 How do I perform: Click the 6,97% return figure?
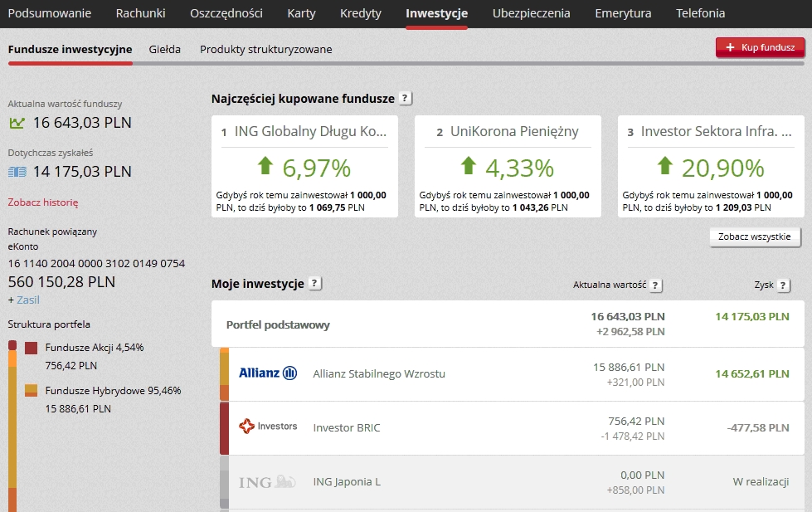point(316,168)
